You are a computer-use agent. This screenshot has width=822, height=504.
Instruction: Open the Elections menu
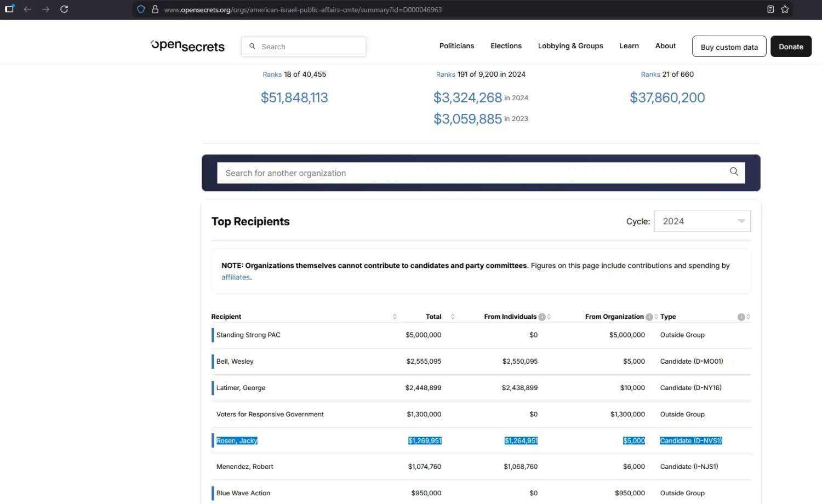506,46
